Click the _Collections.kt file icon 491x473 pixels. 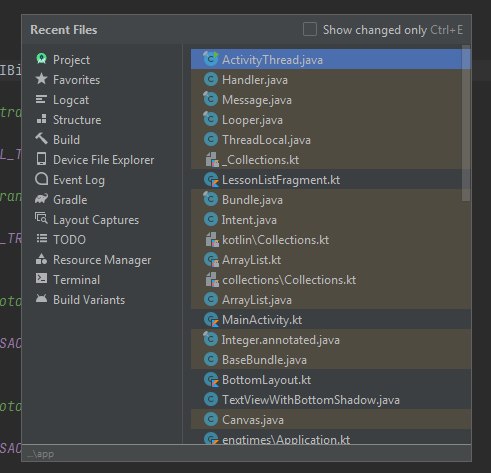(212, 159)
